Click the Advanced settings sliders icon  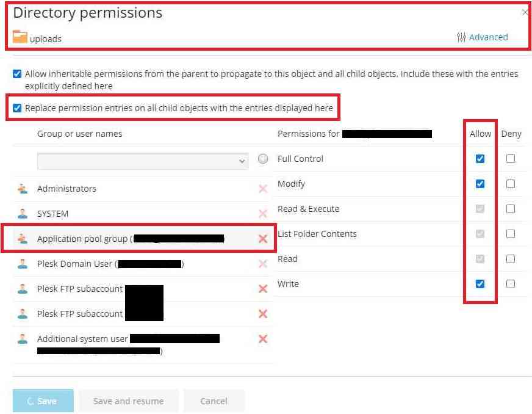461,37
